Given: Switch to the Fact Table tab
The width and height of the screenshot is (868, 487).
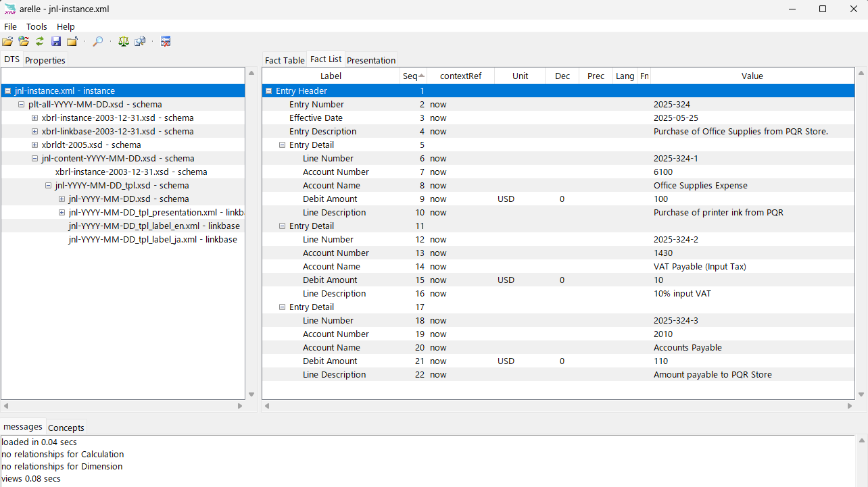Looking at the screenshot, I should pyautogui.click(x=285, y=60).
